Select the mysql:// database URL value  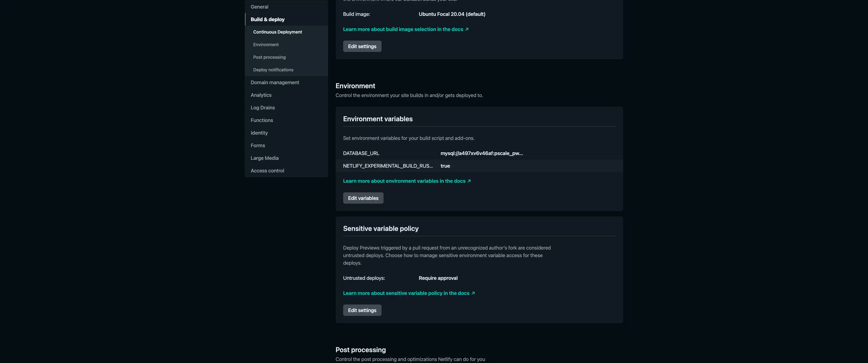tap(481, 153)
